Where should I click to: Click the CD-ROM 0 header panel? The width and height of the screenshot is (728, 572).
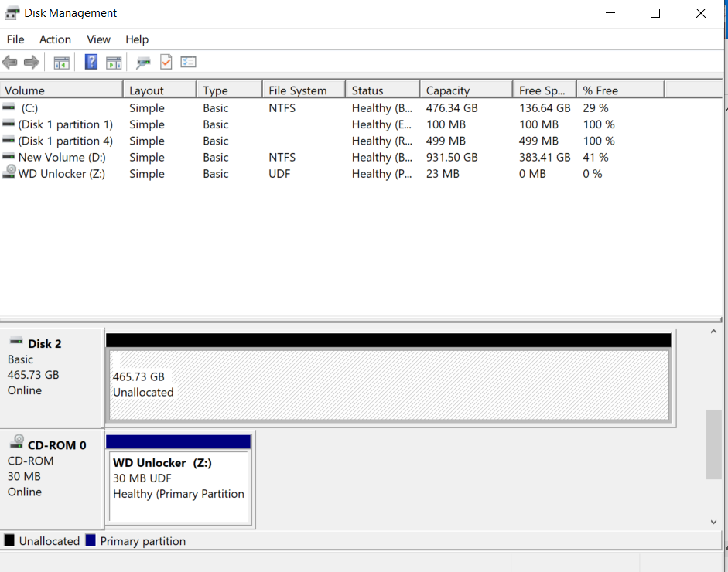coord(51,479)
